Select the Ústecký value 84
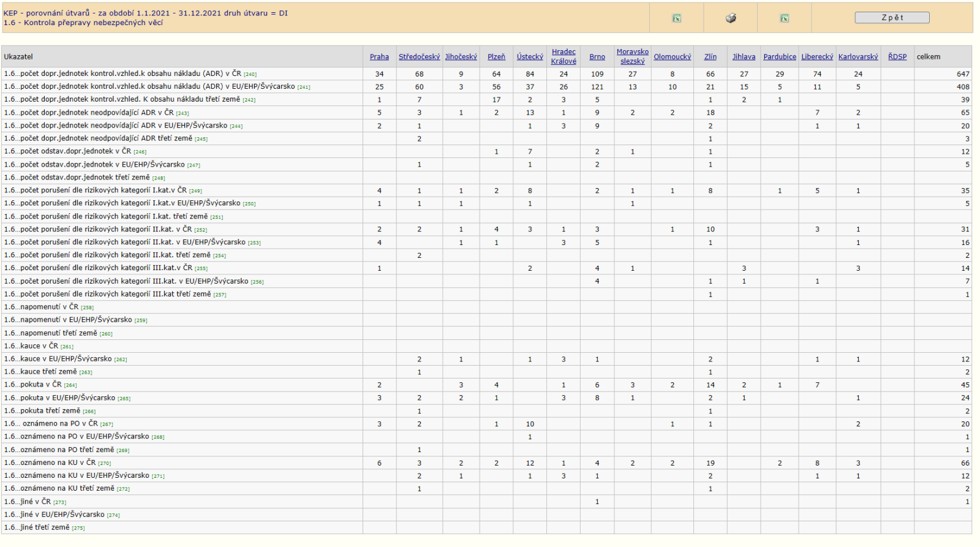Image resolution: width=980 pixels, height=547 pixels. point(530,74)
